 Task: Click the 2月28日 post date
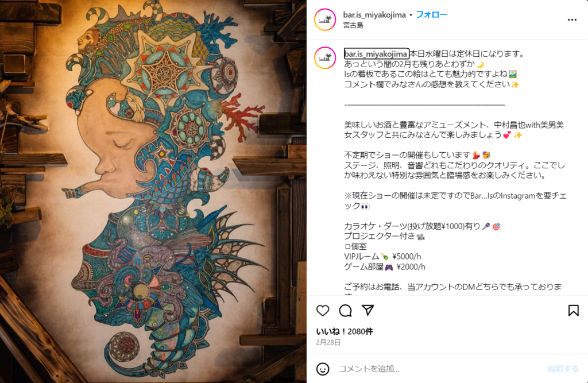328,342
